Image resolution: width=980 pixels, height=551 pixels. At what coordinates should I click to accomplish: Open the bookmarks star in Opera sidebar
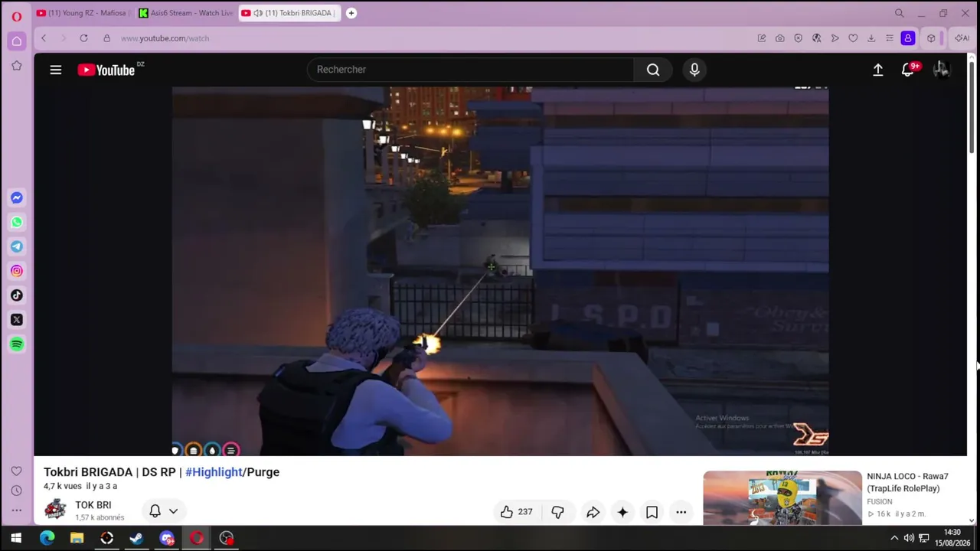click(16, 66)
